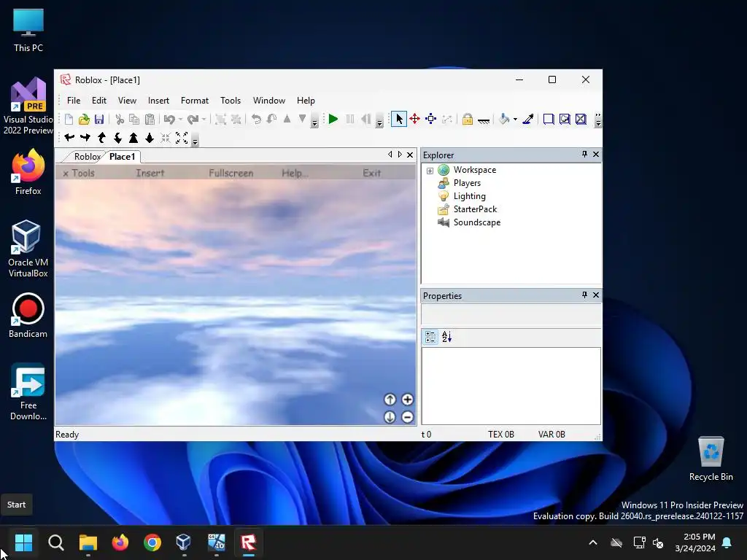The height and width of the screenshot is (560, 747).
Task: Save the place with floppy disk icon
Action: coord(99,119)
